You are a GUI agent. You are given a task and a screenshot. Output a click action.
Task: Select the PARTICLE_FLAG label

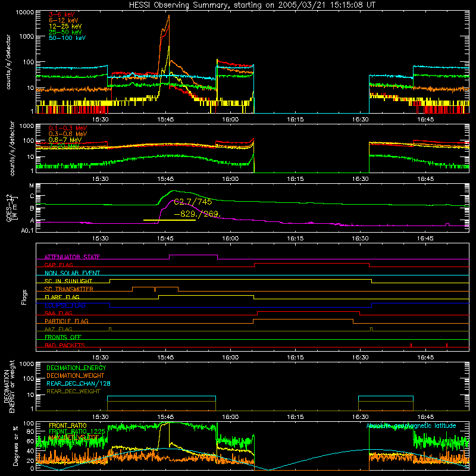(67, 321)
